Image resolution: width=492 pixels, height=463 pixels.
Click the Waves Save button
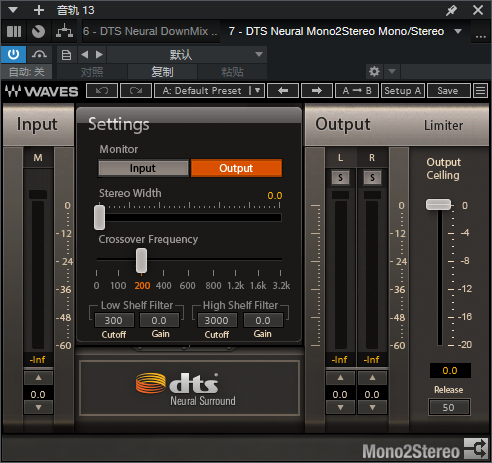(x=448, y=91)
